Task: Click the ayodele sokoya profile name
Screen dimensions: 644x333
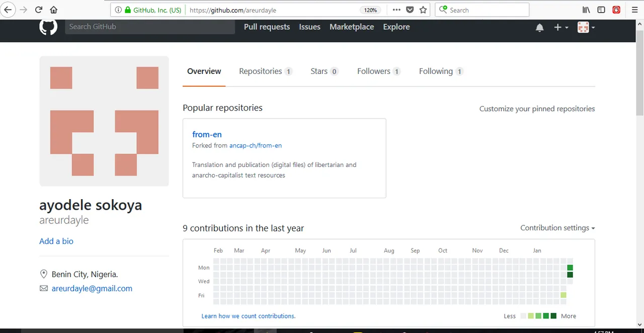Action: click(x=91, y=205)
